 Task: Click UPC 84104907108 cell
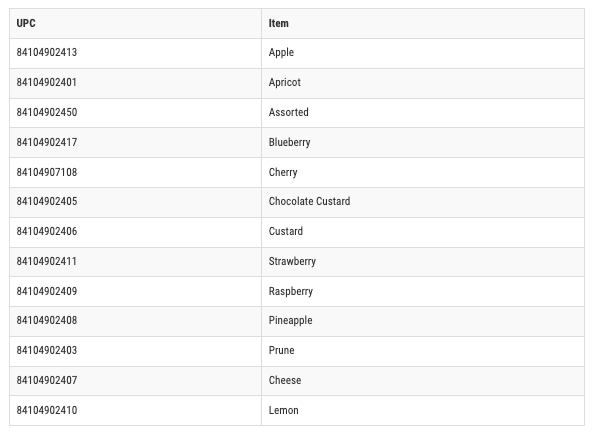[x=135, y=173]
